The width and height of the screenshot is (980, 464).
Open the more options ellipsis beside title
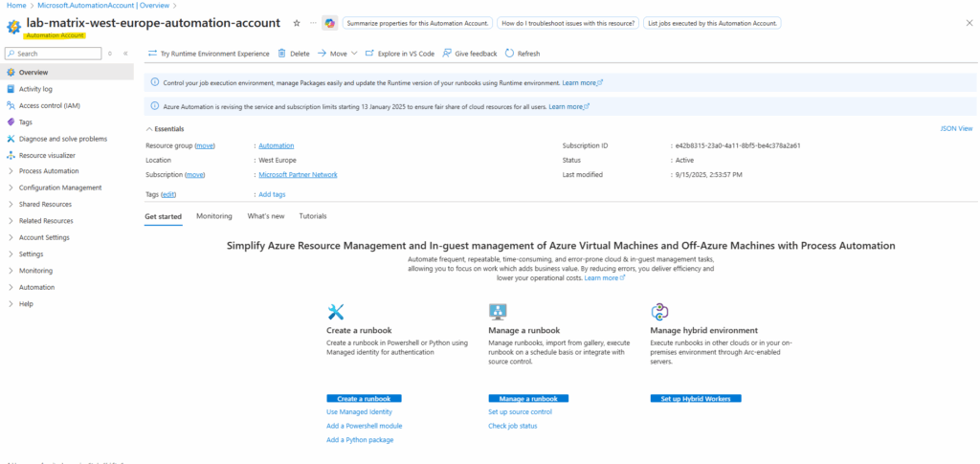pyautogui.click(x=313, y=23)
